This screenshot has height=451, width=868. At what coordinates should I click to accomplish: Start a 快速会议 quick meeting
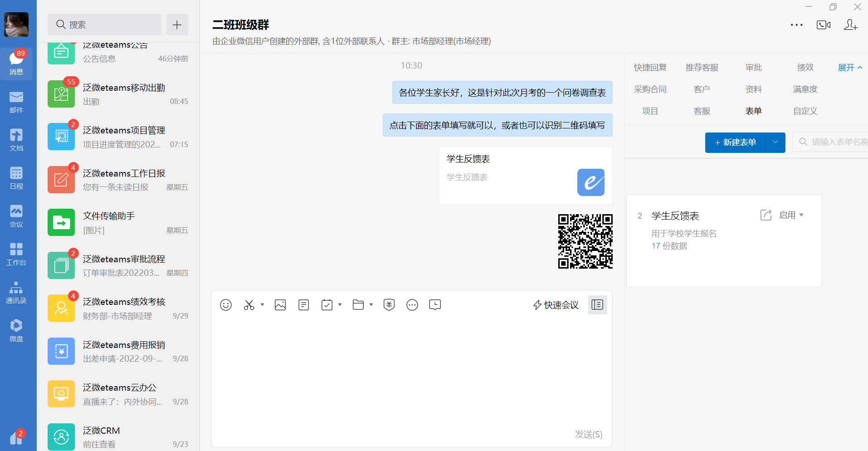point(556,305)
